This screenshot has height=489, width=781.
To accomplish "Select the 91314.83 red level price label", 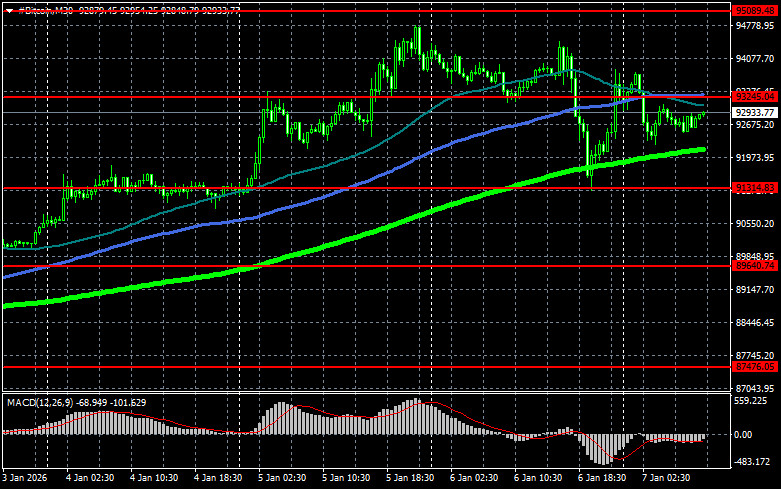I will click(755, 188).
